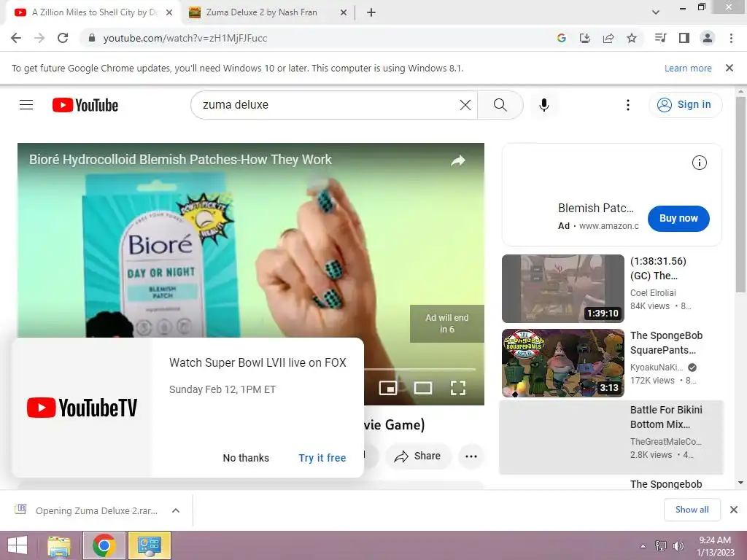Open a new browser tab
The height and width of the screenshot is (560, 747).
[371, 12]
